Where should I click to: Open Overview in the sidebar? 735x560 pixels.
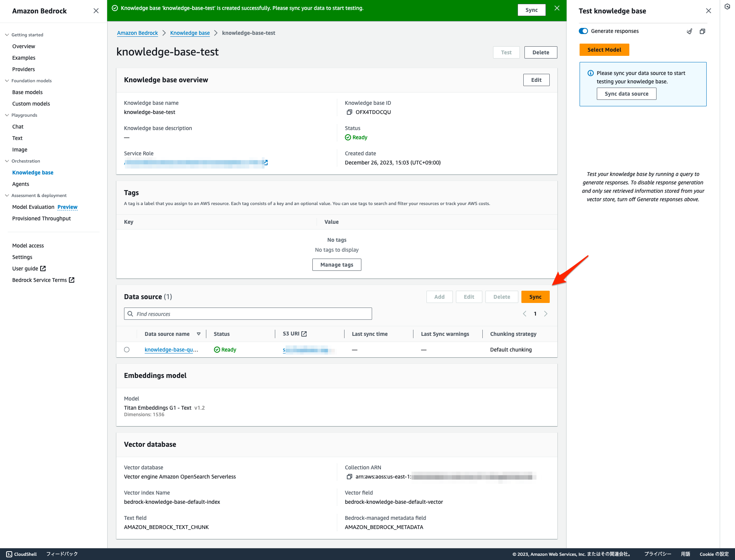pyautogui.click(x=24, y=46)
